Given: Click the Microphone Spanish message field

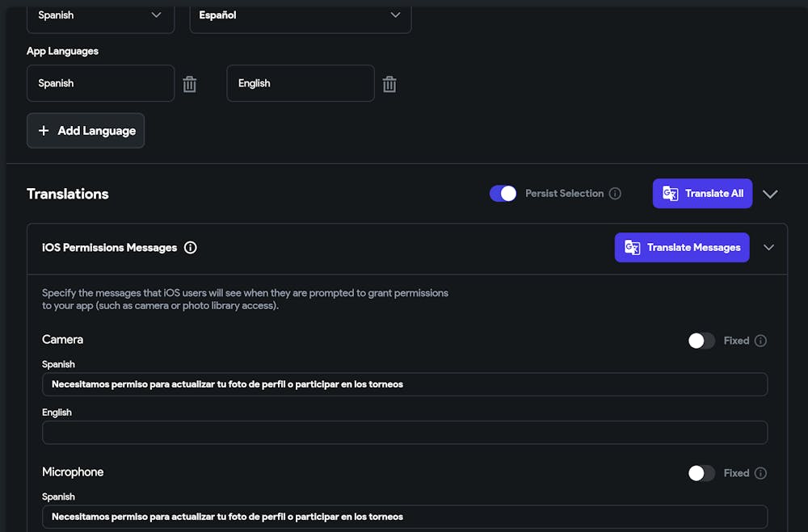Looking at the screenshot, I should click(404, 517).
